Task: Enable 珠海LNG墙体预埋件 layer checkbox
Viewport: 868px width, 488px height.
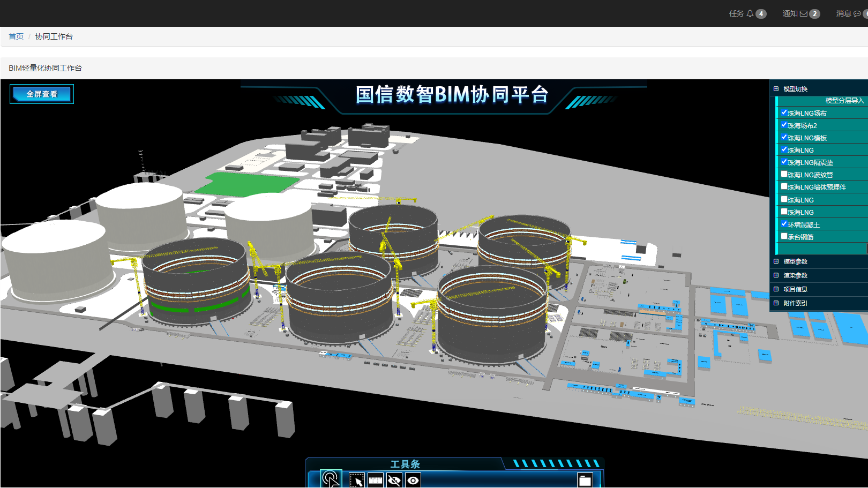Action: pos(784,186)
